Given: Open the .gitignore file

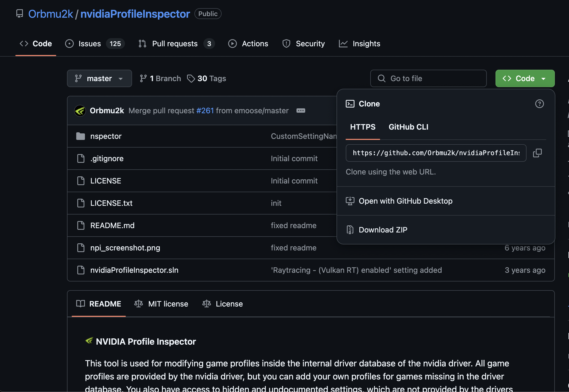Looking at the screenshot, I should tap(107, 158).
